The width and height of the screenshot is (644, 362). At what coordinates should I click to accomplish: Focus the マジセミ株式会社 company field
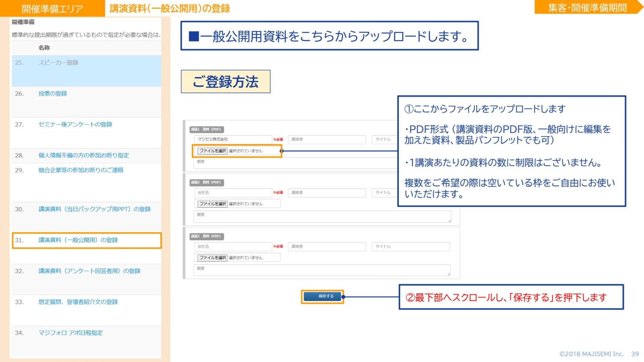point(233,139)
